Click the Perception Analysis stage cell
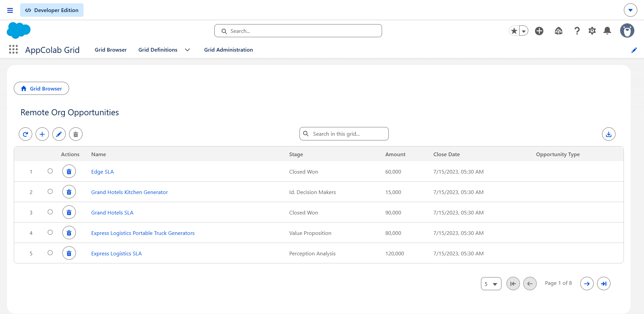644x314 pixels. pyautogui.click(x=312, y=253)
